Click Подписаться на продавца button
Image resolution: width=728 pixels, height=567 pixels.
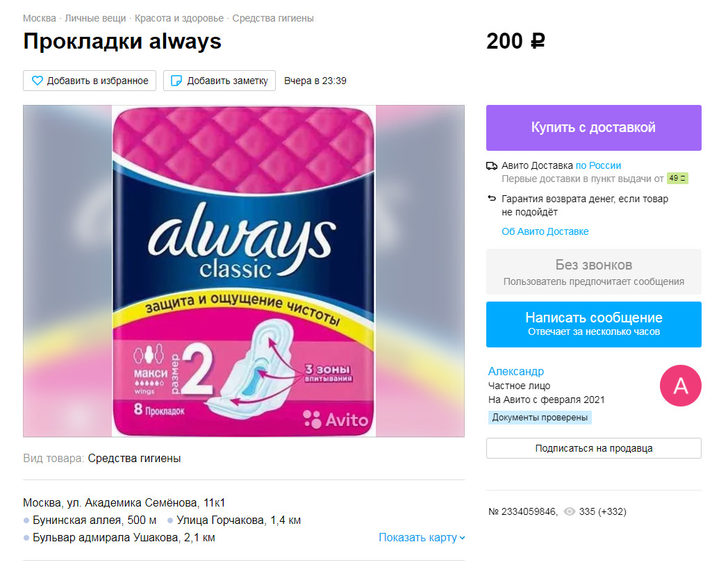click(593, 448)
